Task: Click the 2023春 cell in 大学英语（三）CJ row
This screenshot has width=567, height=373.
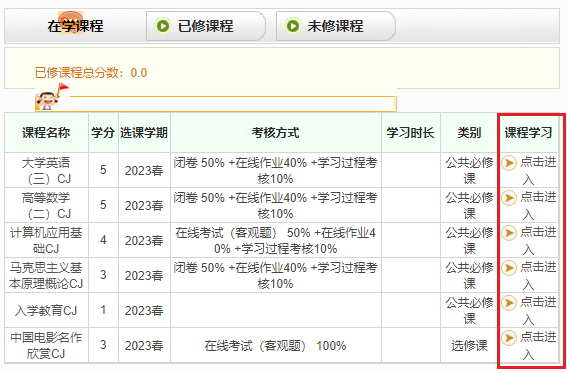Action: point(144,170)
